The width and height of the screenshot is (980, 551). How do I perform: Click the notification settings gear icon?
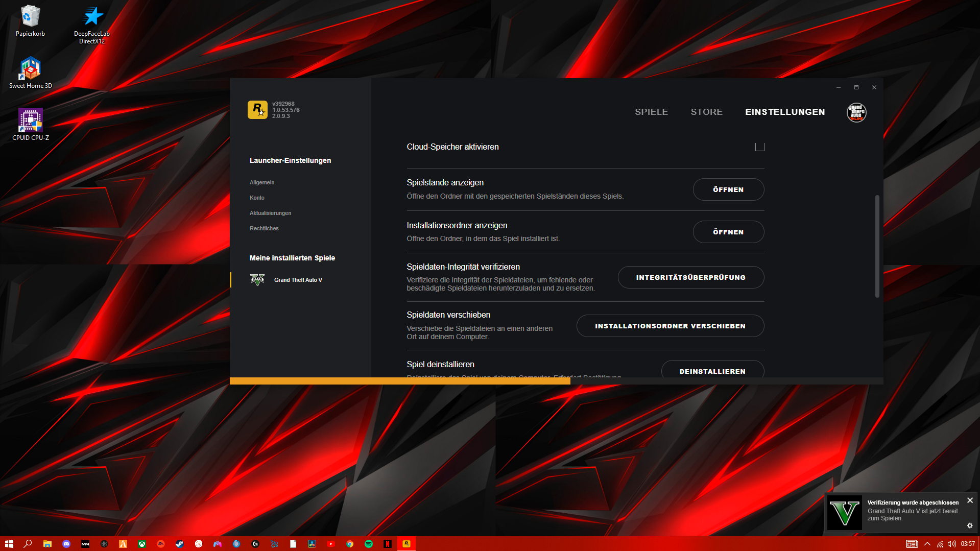(970, 525)
